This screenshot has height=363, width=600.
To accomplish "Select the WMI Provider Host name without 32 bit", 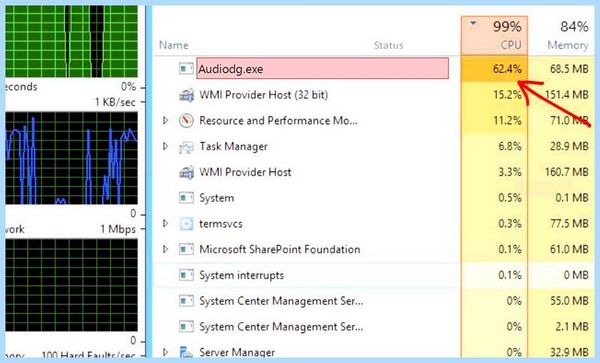I will click(245, 172).
